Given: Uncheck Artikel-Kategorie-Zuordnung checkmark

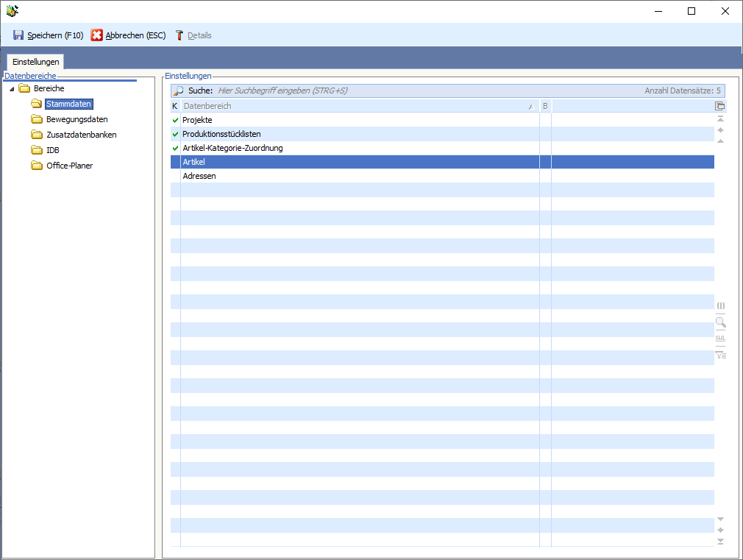Looking at the screenshot, I should click(x=175, y=148).
